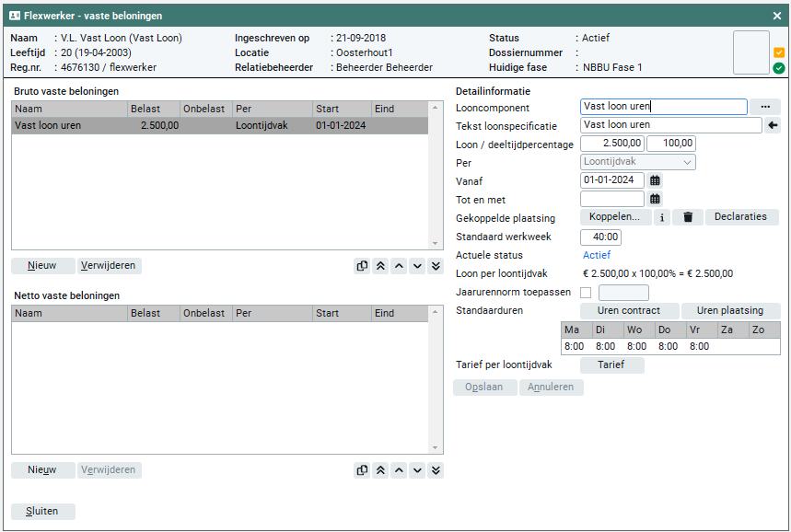
Task: Sort Netto table by Eind header
Action: coord(400,313)
